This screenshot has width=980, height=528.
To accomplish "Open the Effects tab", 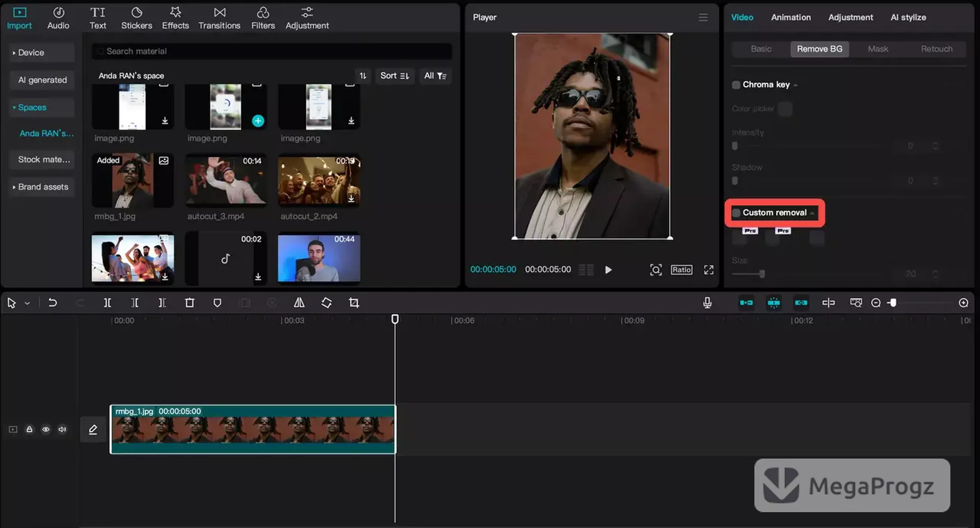I will click(175, 18).
